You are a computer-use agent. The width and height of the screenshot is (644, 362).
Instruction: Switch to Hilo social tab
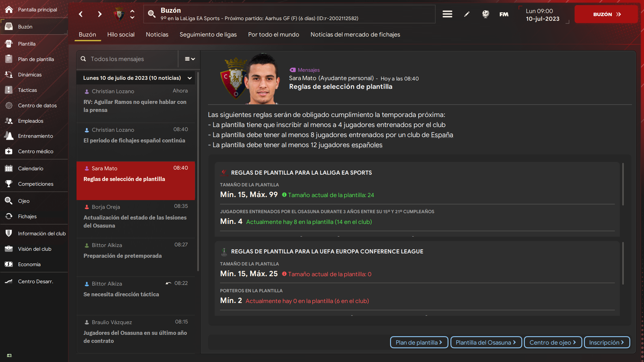121,35
